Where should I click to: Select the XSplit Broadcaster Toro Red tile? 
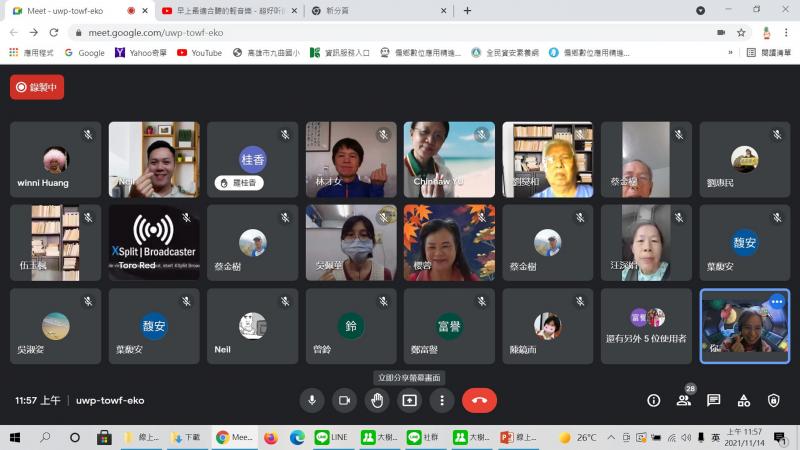[x=154, y=243]
